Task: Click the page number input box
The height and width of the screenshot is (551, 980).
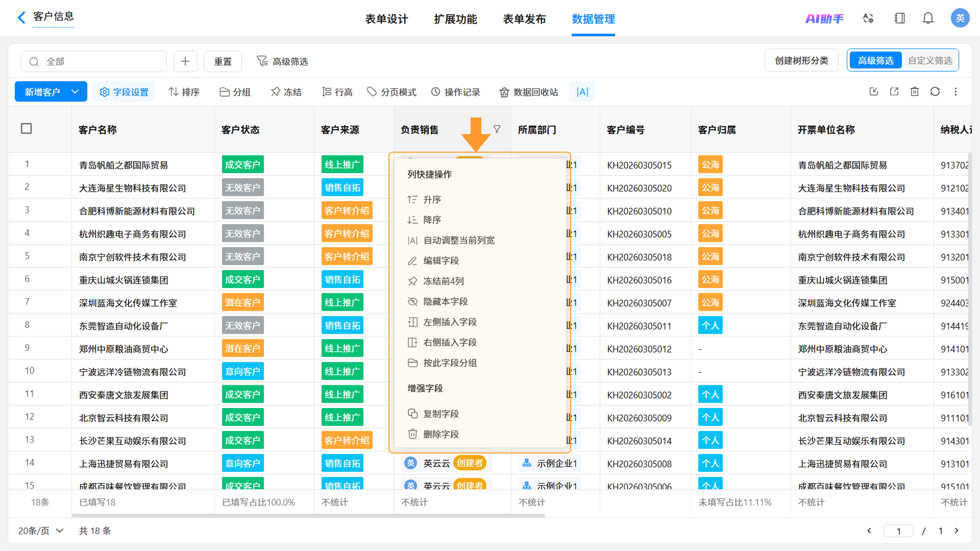Action: click(x=898, y=531)
